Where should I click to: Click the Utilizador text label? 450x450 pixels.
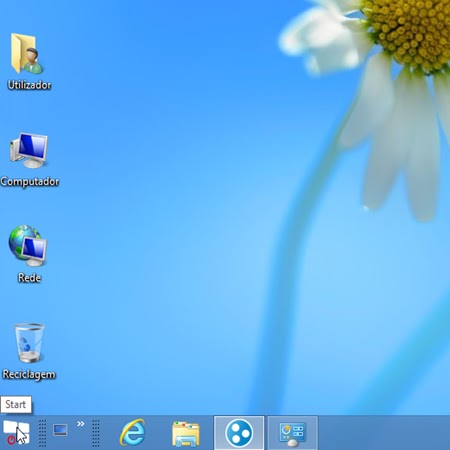(x=29, y=85)
